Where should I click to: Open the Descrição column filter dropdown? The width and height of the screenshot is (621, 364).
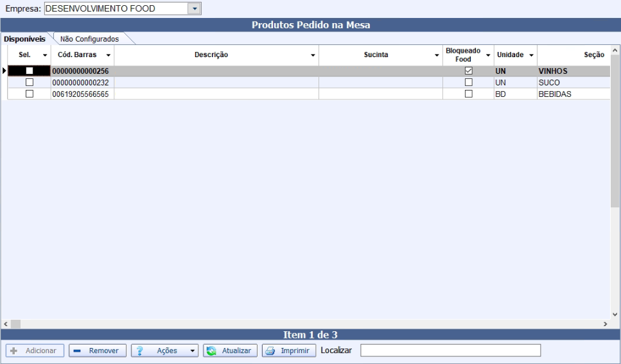[313, 55]
